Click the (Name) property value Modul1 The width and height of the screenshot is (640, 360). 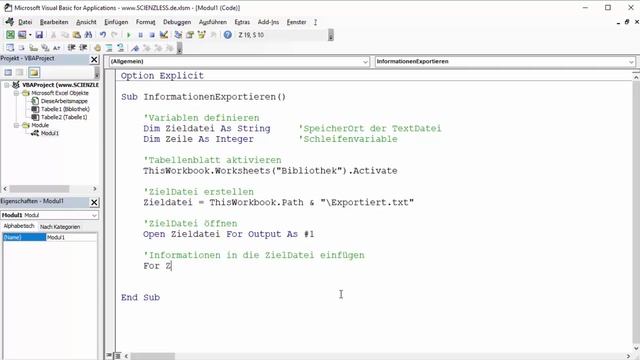coord(71,237)
